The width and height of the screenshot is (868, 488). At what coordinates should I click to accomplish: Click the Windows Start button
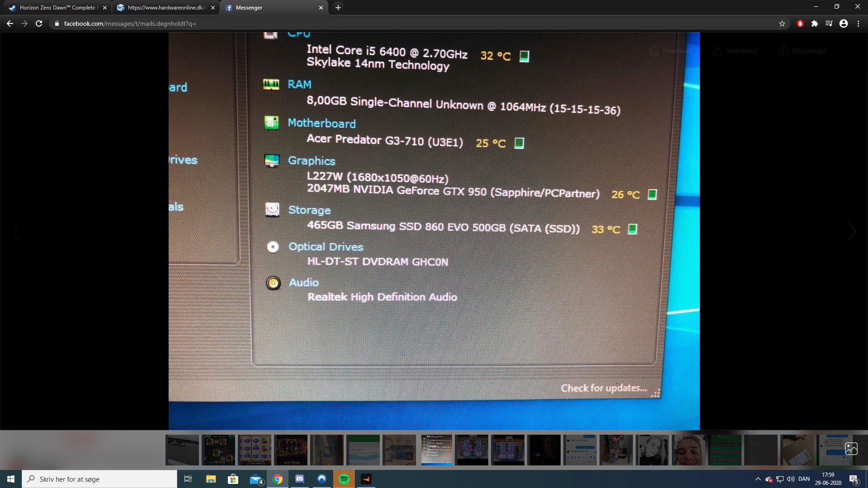(11, 479)
